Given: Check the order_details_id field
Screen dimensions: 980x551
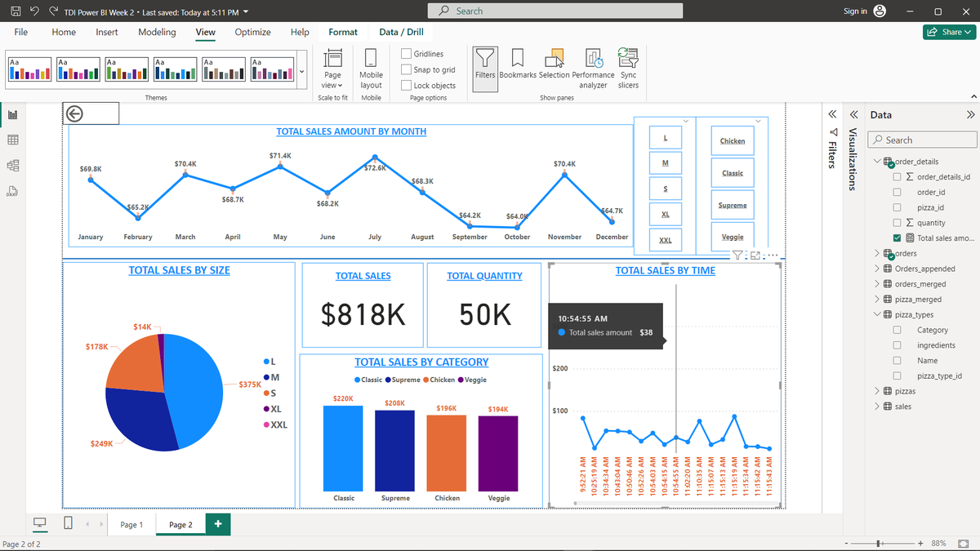Looking at the screenshot, I should [897, 177].
